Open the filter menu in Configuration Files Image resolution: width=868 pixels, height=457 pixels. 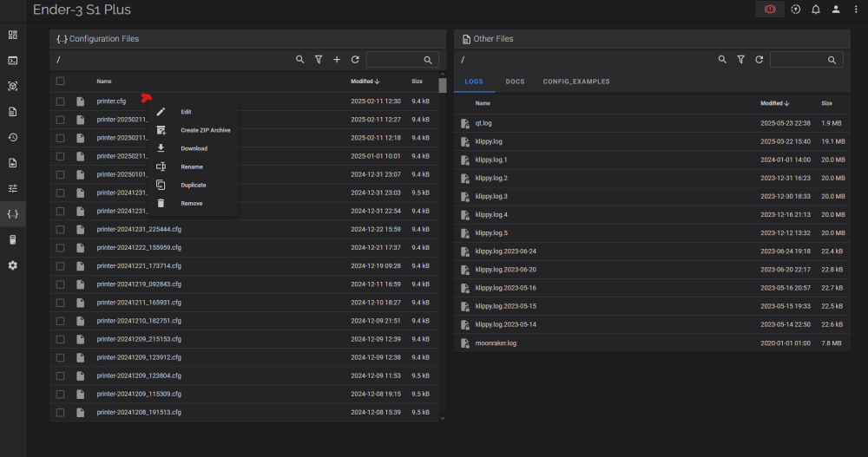click(x=319, y=60)
